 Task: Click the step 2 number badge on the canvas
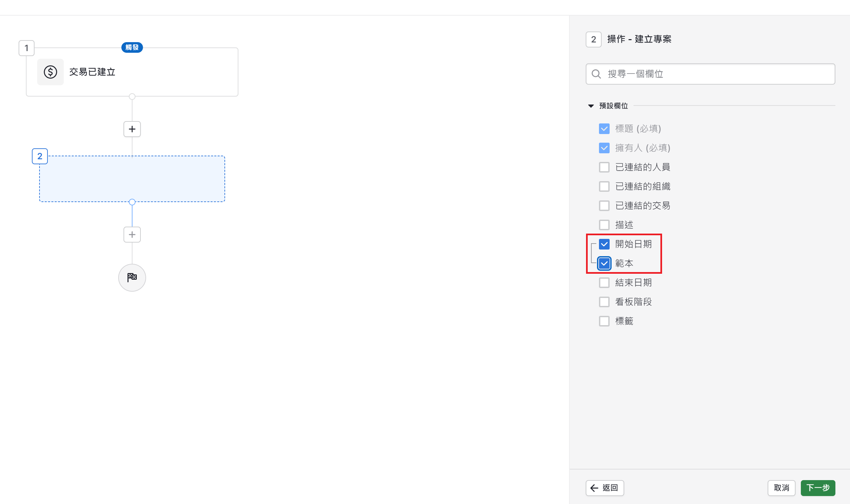coord(40,156)
